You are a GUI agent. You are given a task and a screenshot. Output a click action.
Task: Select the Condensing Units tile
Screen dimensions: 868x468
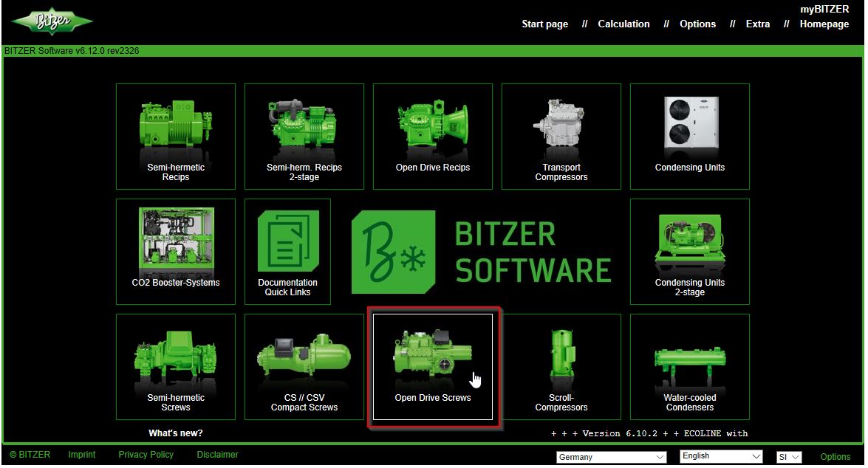point(689,137)
